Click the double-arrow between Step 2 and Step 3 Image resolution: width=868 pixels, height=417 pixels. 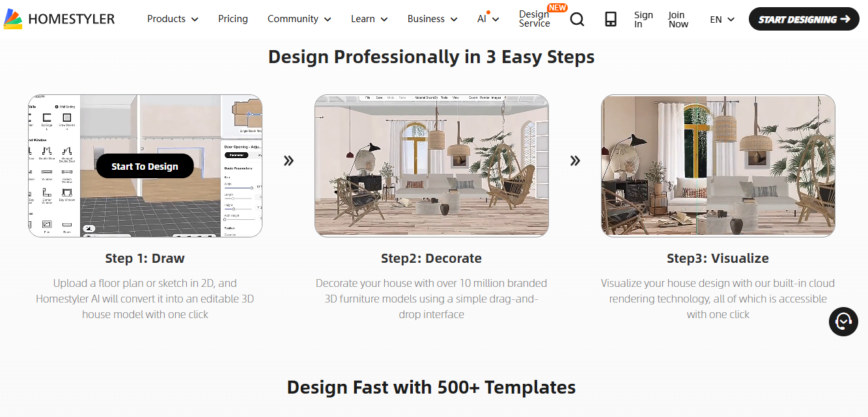pyautogui.click(x=575, y=160)
